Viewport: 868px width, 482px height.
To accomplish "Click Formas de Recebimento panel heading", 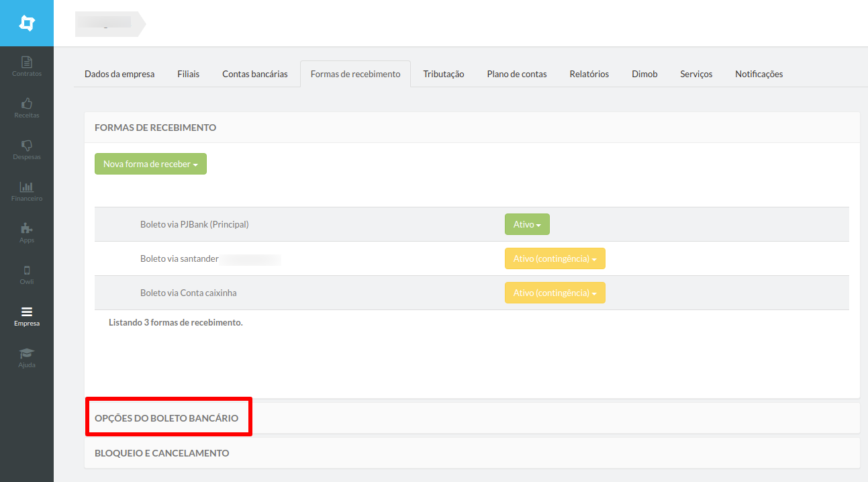I will pos(156,128).
